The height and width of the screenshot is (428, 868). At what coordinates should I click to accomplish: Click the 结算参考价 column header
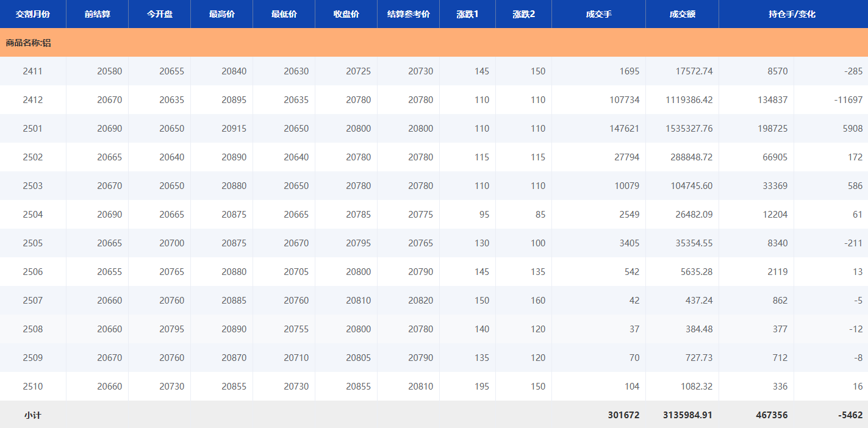click(x=408, y=14)
